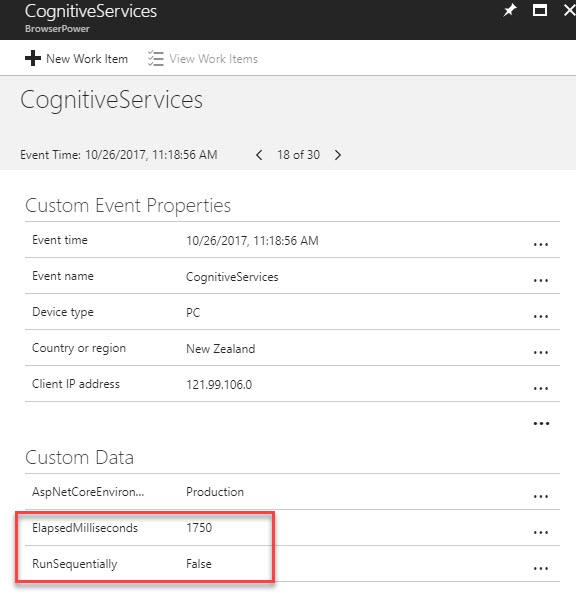The width and height of the screenshot is (576, 614).
Task: Click the large 'CognitiveServices' page heading
Action: pos(112,100)
